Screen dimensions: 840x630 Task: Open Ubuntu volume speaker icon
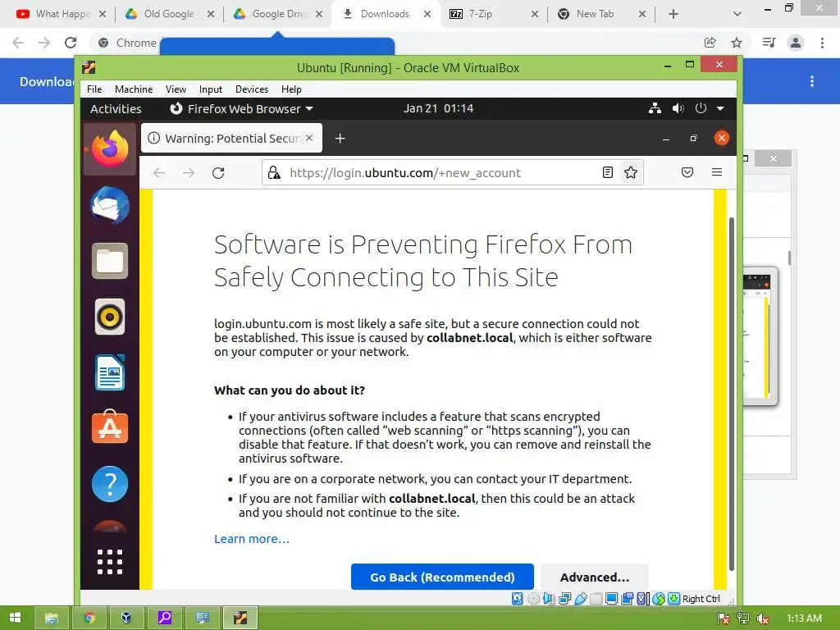[x=678, y=108]
